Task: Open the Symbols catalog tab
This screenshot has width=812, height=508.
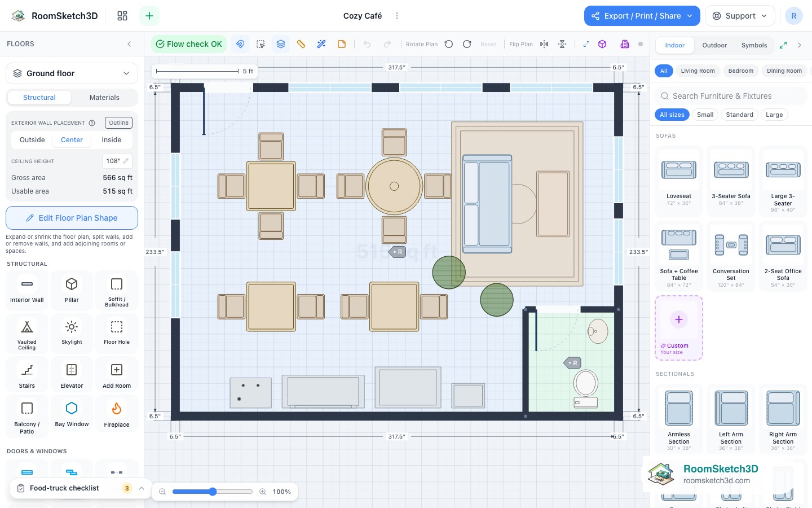Action: [x=754, y=45]
